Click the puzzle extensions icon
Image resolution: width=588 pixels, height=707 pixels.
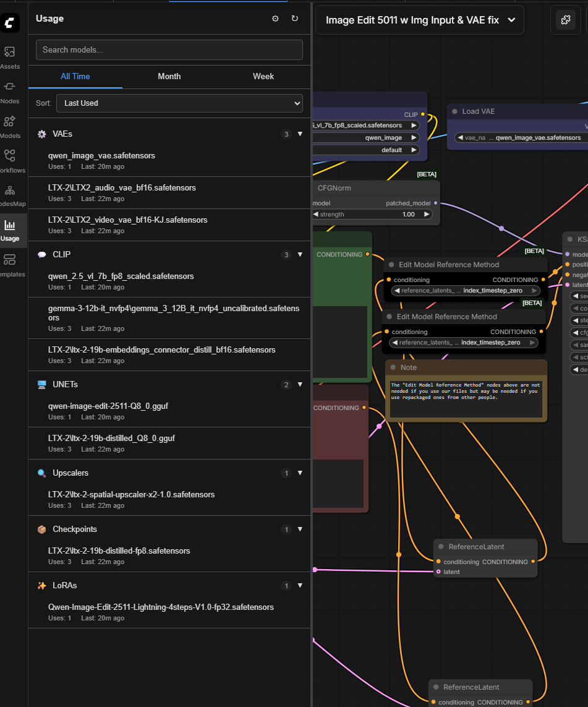(x=566, y=20)
